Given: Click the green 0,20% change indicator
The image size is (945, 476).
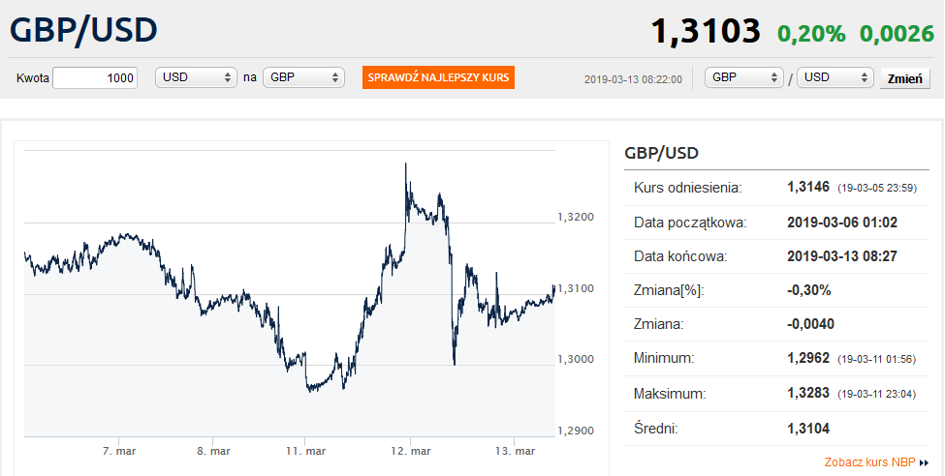Looking at the screenshot, I should [x=811, y=33].
